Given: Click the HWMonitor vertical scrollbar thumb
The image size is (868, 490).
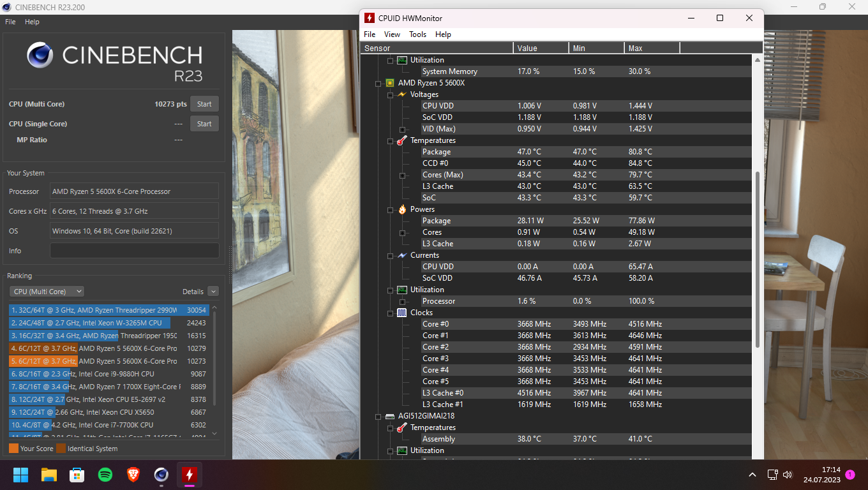Looking at the screenshot, I should [758, 260].
